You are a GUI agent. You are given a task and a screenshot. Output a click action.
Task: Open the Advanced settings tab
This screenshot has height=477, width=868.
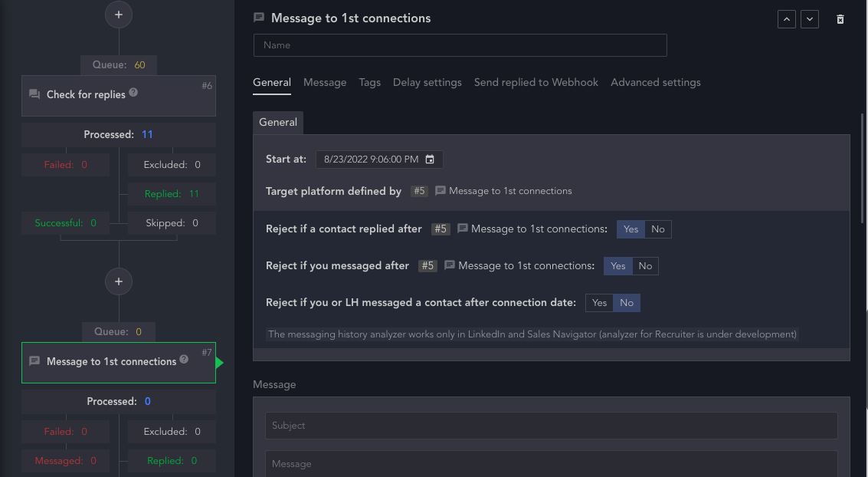tap(656, 82)
